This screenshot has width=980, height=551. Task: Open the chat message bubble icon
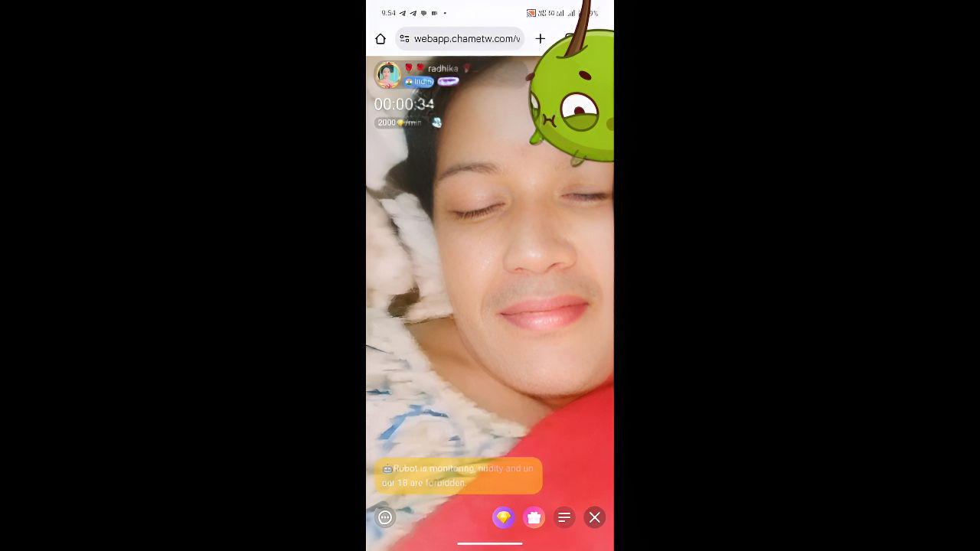point(385,518)
